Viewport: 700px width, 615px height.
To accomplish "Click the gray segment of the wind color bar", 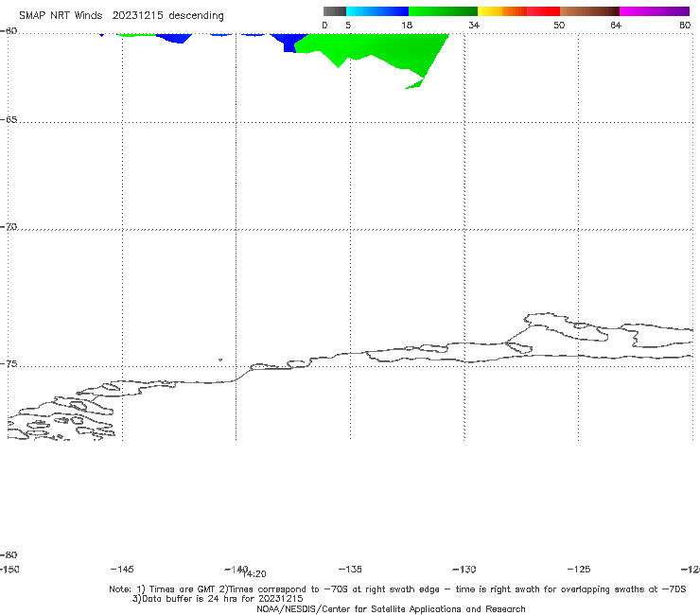I will click(x=334, y=11).
